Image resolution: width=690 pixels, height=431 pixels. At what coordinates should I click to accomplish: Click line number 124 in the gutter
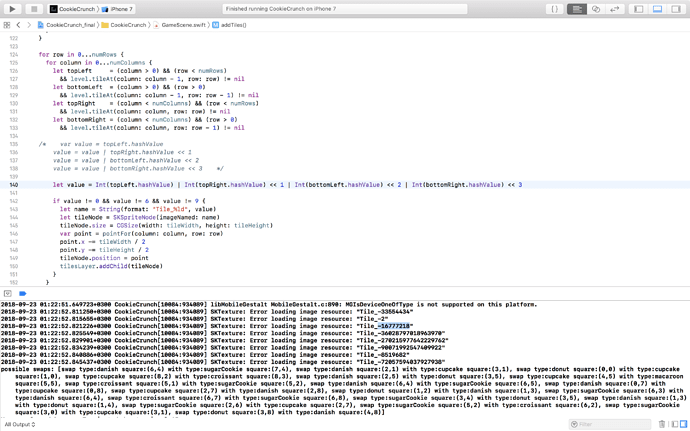[14, 55]
